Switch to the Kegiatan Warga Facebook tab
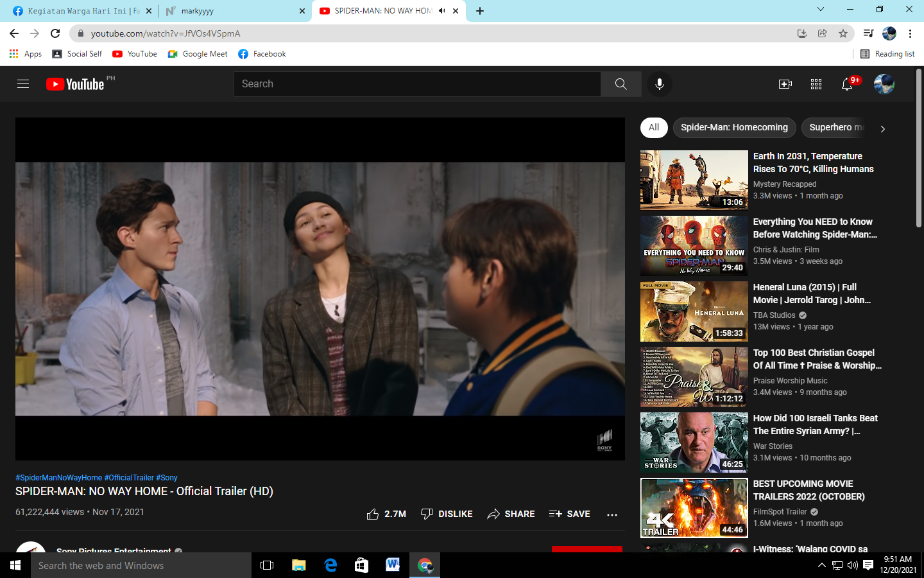The height and width of the screenshot is (578, 924). (x=81, y=11)
